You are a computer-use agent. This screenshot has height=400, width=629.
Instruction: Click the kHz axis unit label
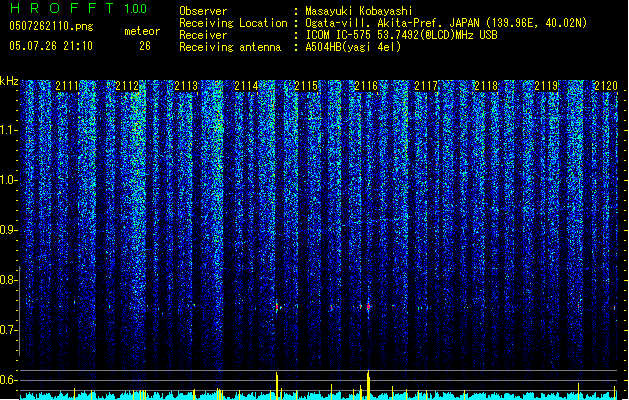(9, 81)
